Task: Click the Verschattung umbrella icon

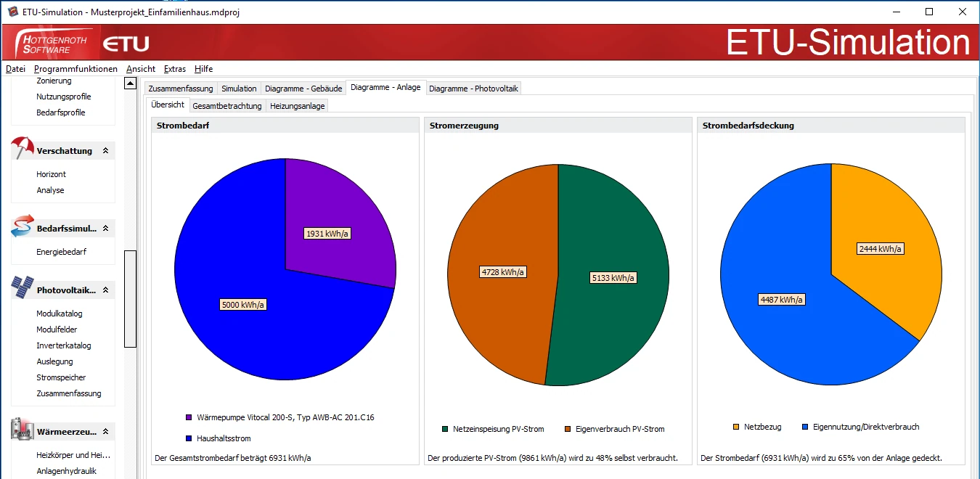Action: click(23, 149)
